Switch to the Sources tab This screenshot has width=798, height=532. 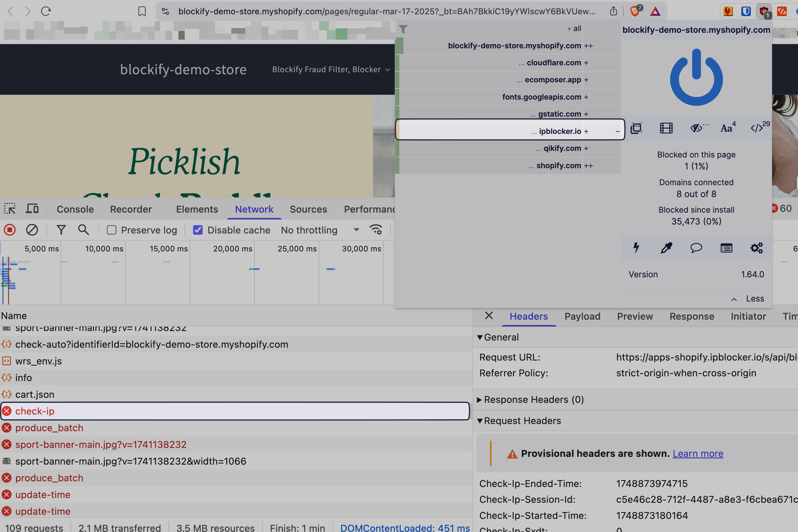tap(308, 209)
